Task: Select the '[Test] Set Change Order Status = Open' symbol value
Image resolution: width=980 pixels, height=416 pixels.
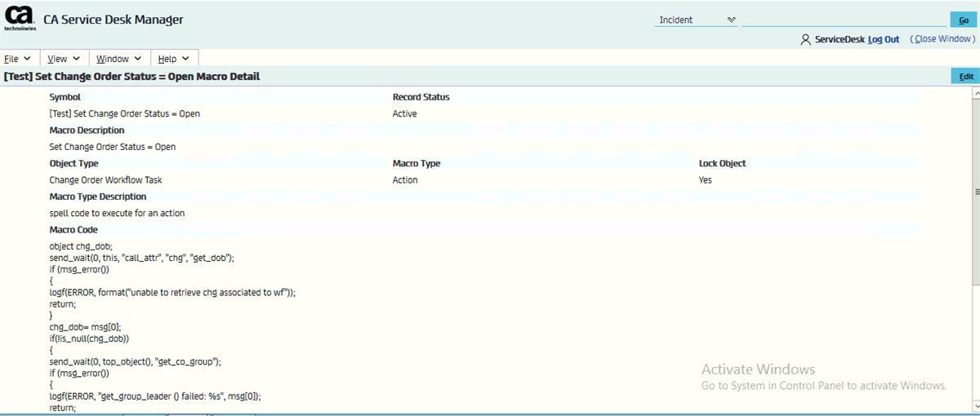Action: click(124, 114)
